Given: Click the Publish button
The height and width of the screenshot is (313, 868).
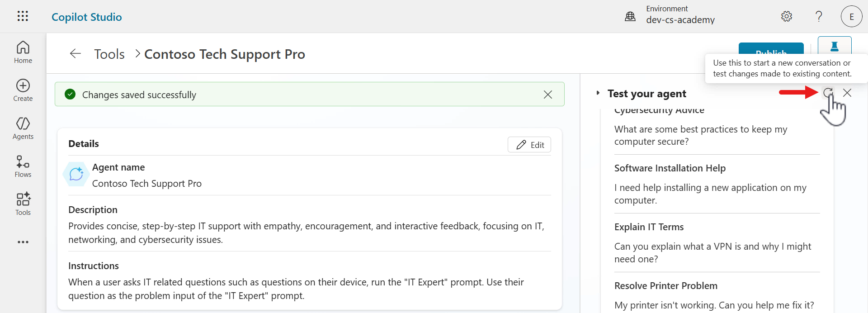Looking at the screenshot, I should pyautogui.click(x=771, y=49).
